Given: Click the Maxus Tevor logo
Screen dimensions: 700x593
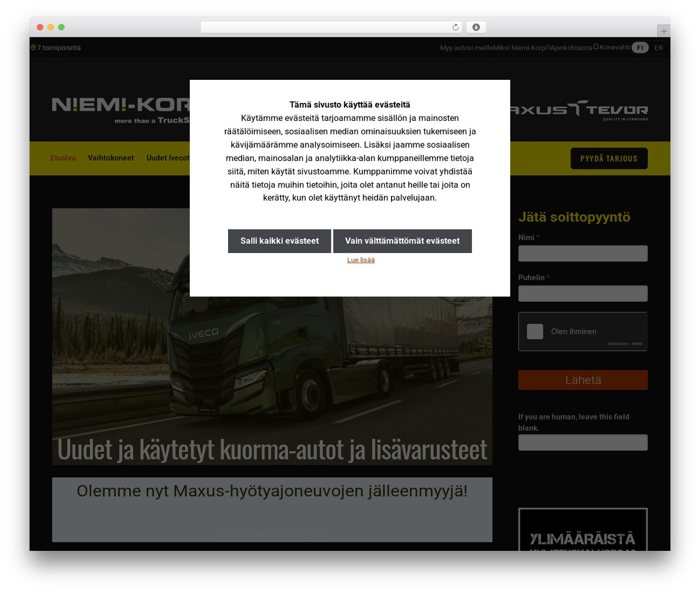Looking at the screenshot, I should point(579,111).
